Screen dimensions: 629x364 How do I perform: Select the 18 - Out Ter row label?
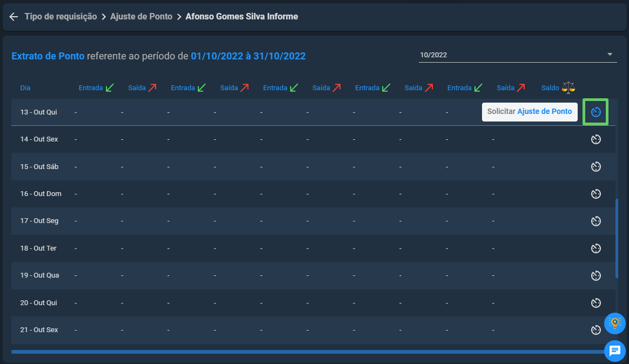(x=38, y=248)
